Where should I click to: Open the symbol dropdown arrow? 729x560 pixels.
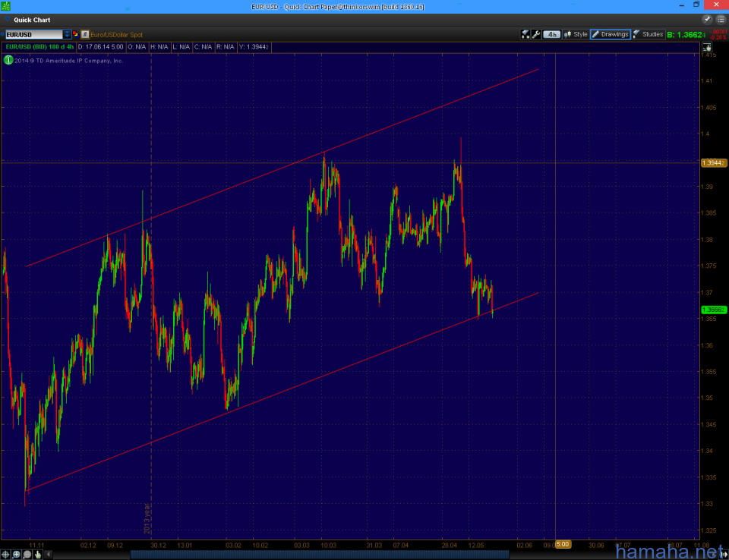click(67, 34)
